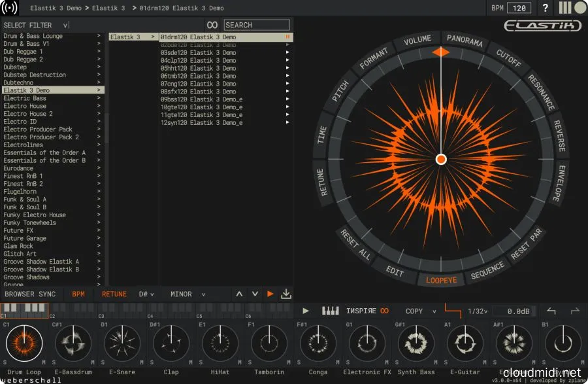Enable BROWSER SYNC in the bottom toolbar

pos(30,294)
